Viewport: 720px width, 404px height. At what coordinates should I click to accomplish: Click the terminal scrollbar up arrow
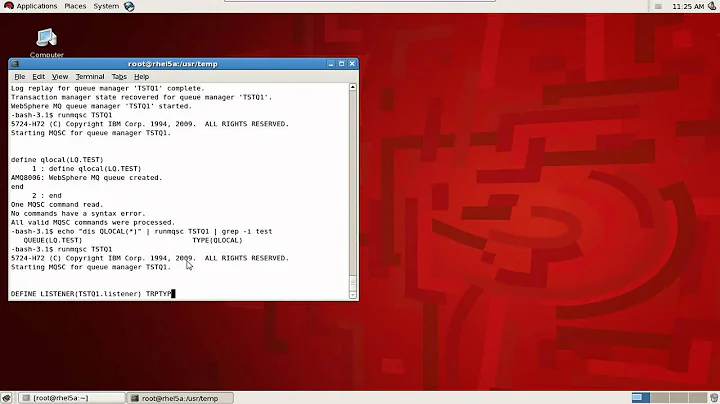(x=353, y=87)
